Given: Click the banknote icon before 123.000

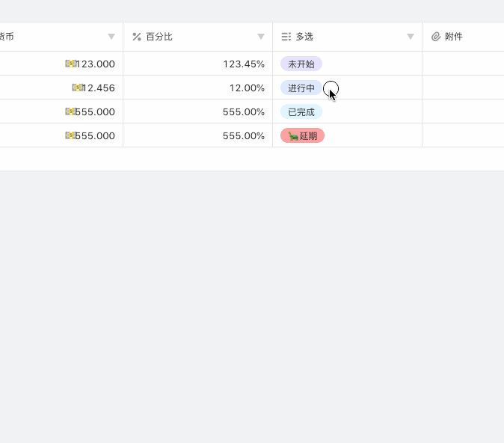Looking at the screenshot, I should 70,64.
